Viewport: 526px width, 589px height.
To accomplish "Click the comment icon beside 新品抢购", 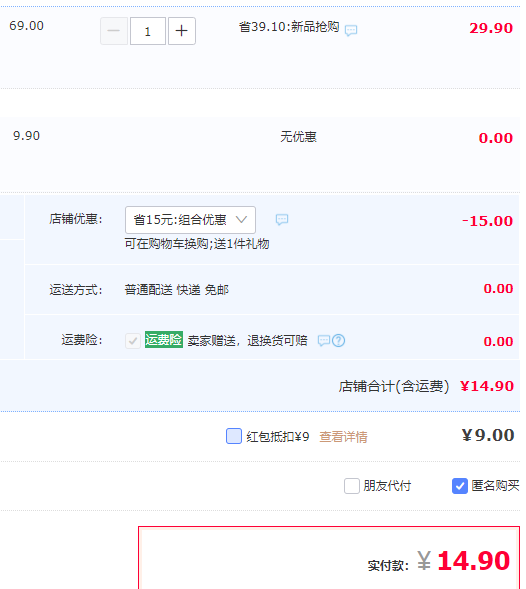I will tap(351, 30).
